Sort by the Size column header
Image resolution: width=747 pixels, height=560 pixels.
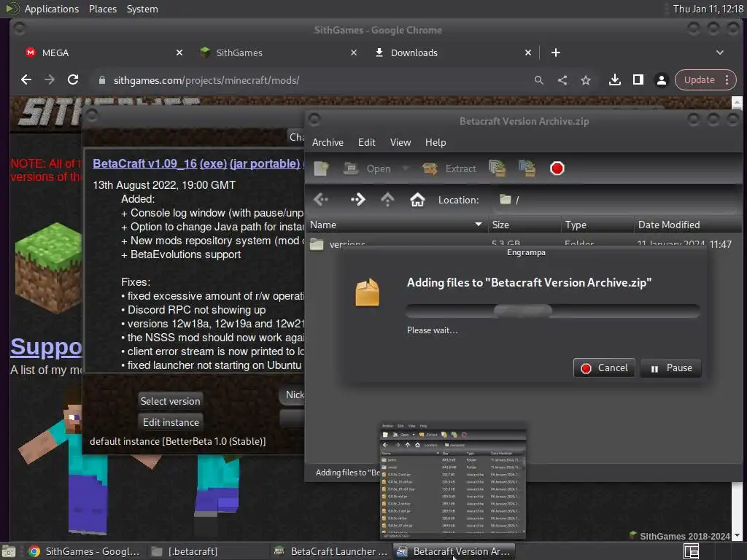tap(524, 225)
